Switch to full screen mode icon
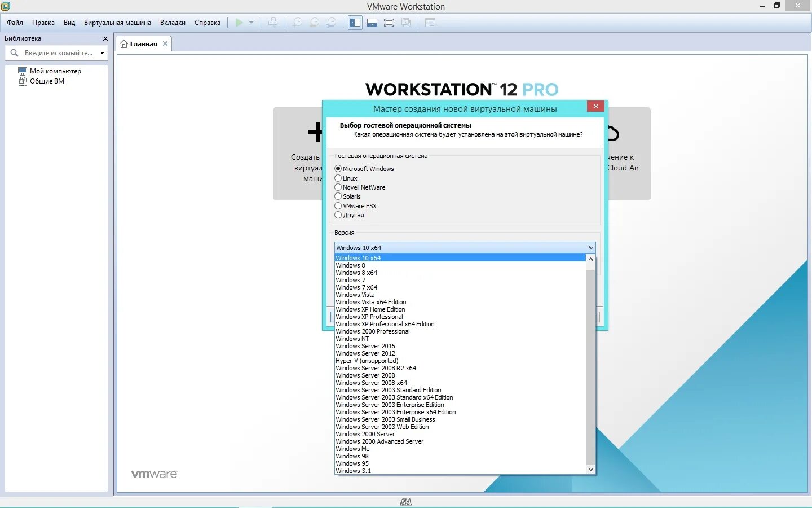This screenshot has height=508, width=812. pos(389,23)
